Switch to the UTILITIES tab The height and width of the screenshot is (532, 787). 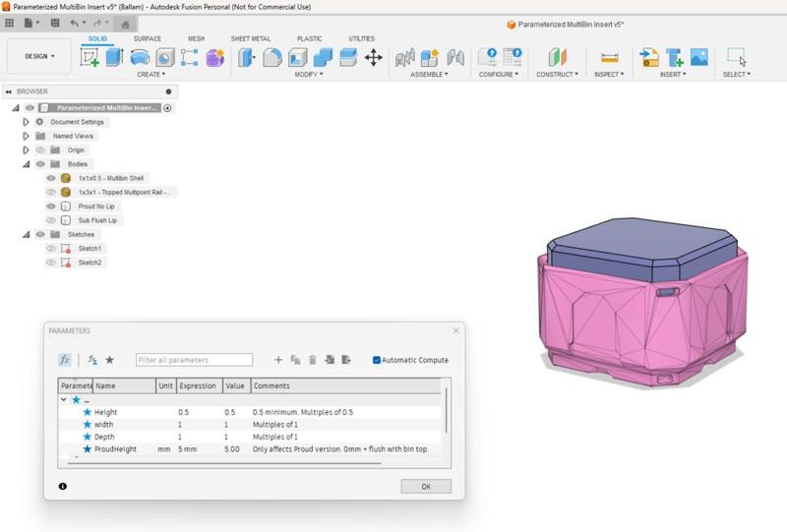(361, 38)
